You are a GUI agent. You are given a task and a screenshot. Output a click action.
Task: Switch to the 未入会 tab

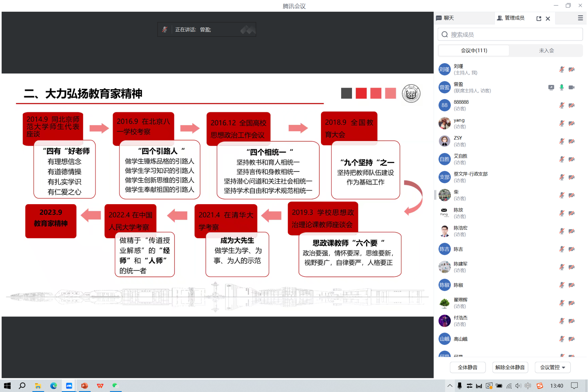coord(546,51)
